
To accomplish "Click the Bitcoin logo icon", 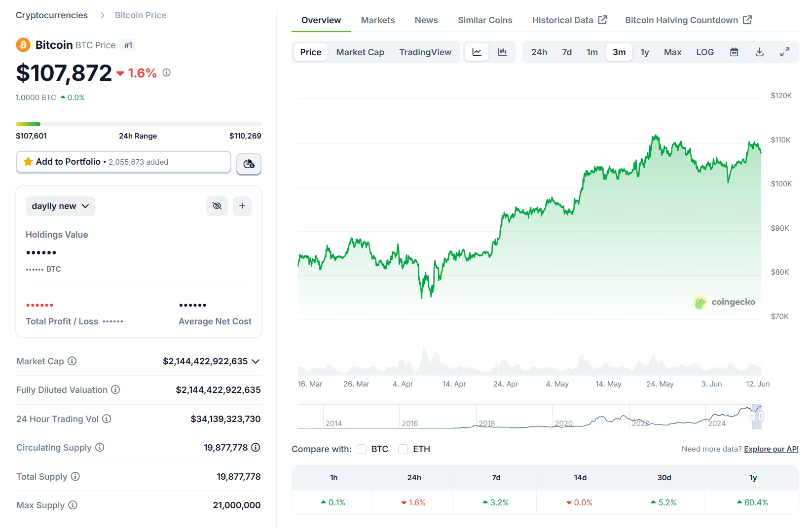I will click(x=23, y=45).
